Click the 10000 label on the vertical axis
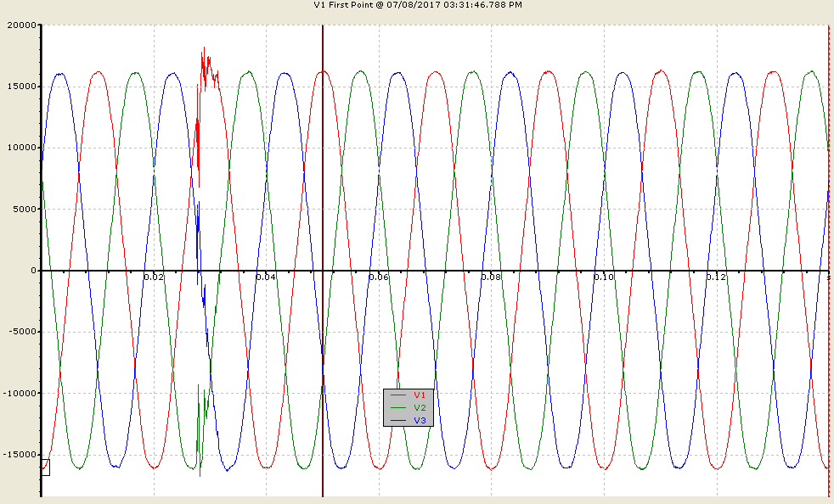This screenshot has width=834, height=504. (x=22, y=148)
